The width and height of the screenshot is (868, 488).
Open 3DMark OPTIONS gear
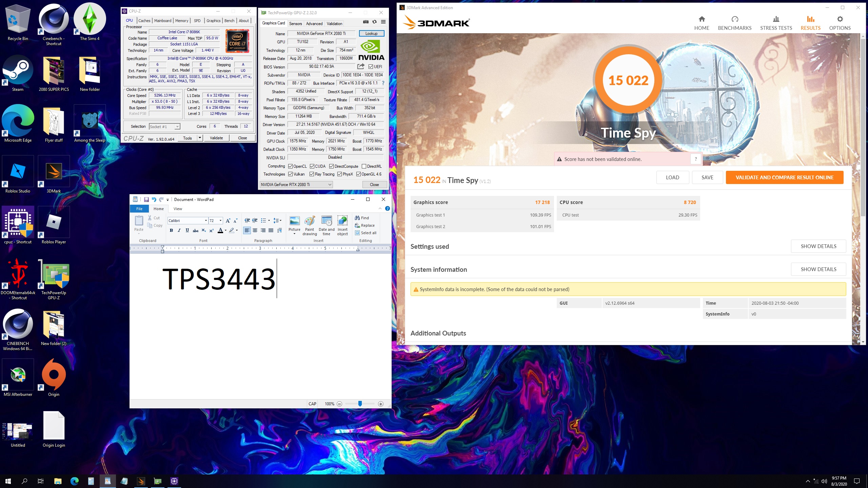[x=840, y=23]
